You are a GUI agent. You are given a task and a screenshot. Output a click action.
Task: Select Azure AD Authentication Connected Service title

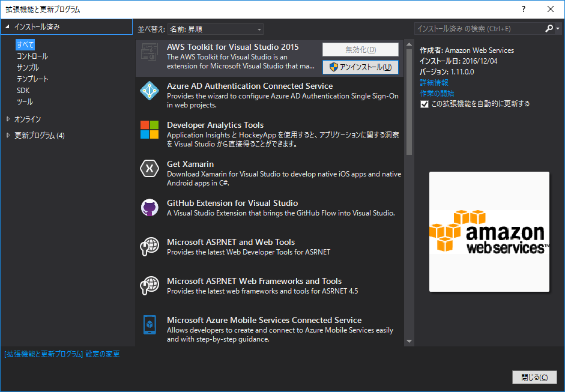[250, 86]
